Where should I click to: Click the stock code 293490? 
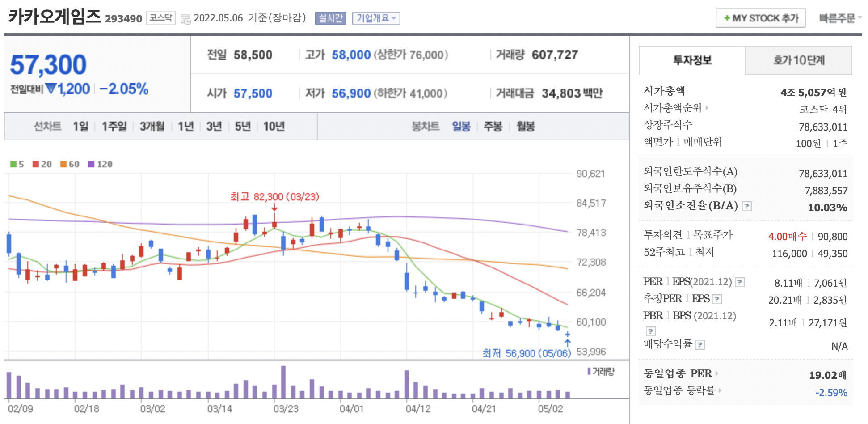[123, 19]
